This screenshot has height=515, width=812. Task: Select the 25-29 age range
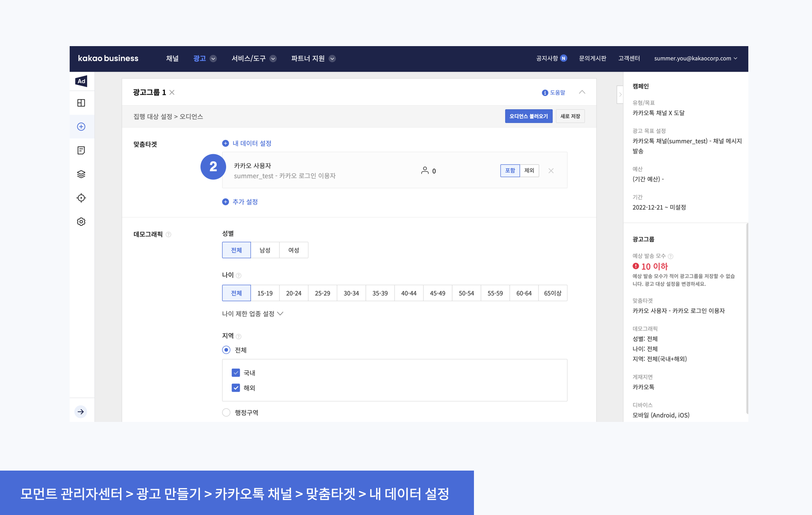pos(322,293)
